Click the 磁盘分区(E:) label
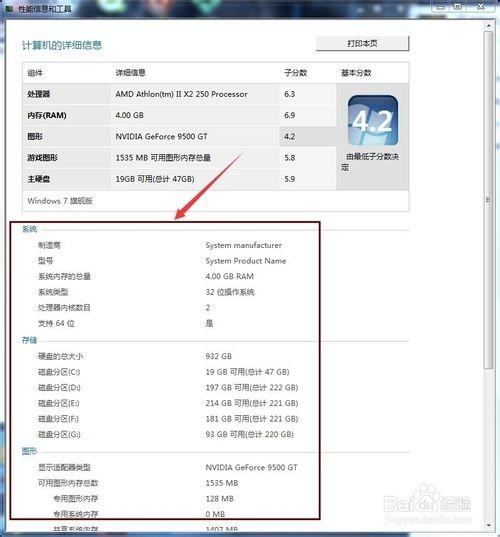This screenshot has width=500, height=537. pyautogui.click(x=59, y=403)
